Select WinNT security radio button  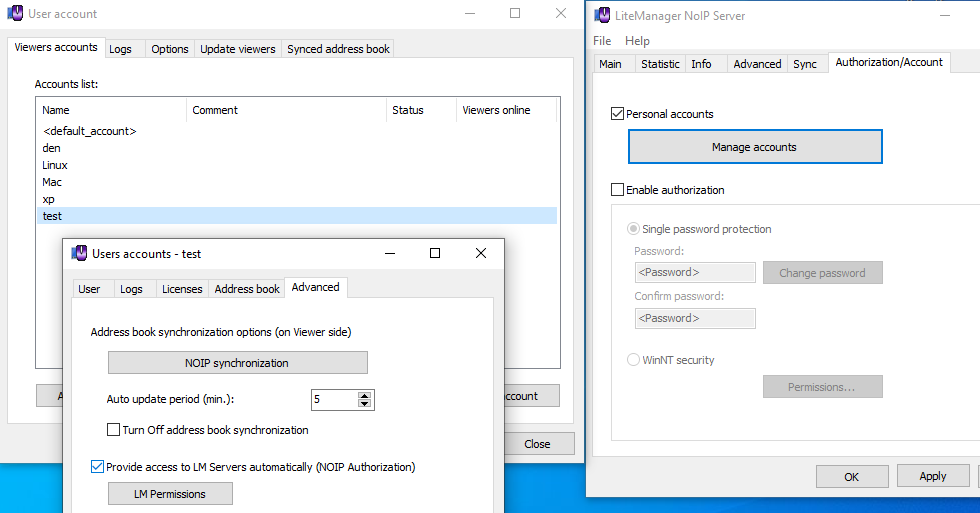(633, 359)
